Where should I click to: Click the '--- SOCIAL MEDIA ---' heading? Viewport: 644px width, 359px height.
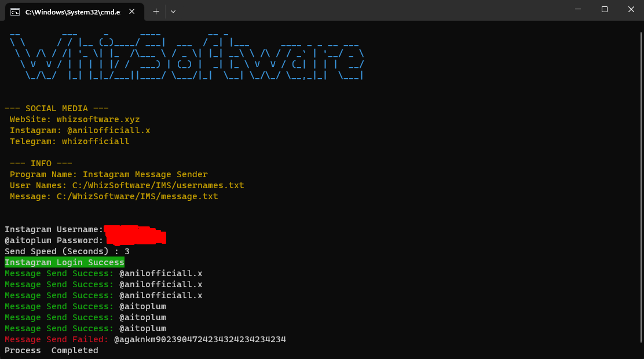(57, 108)
